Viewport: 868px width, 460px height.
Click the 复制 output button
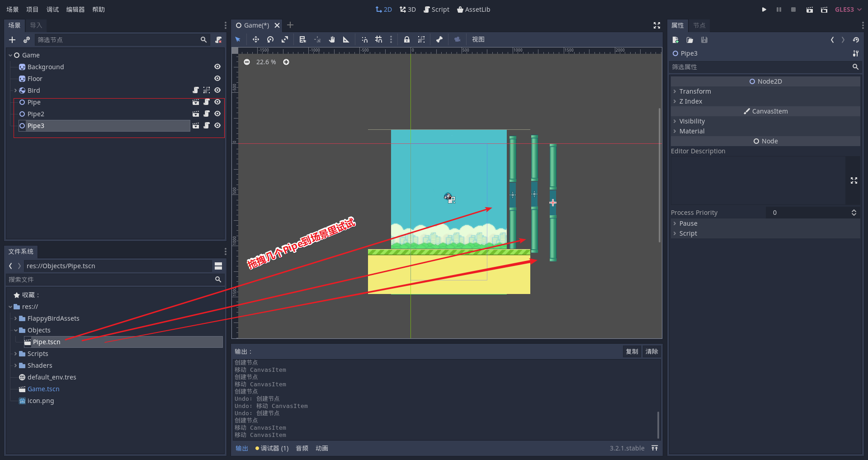[632, 351]
